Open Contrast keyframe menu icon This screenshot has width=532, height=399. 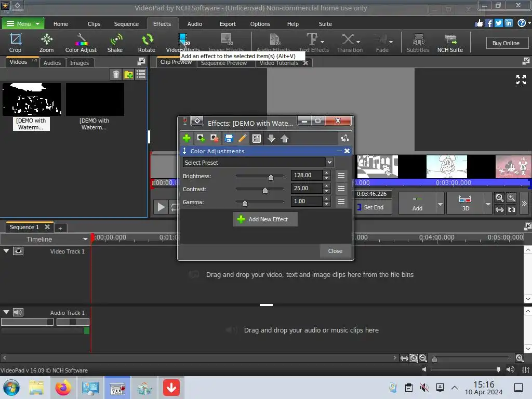click(x=341, y=188)
